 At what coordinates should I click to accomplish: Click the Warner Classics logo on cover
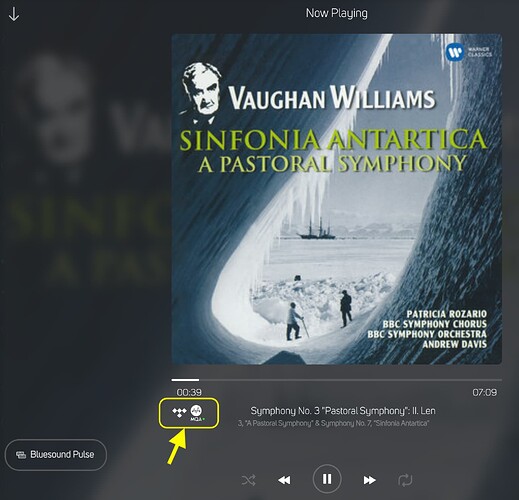click(469, 52)
